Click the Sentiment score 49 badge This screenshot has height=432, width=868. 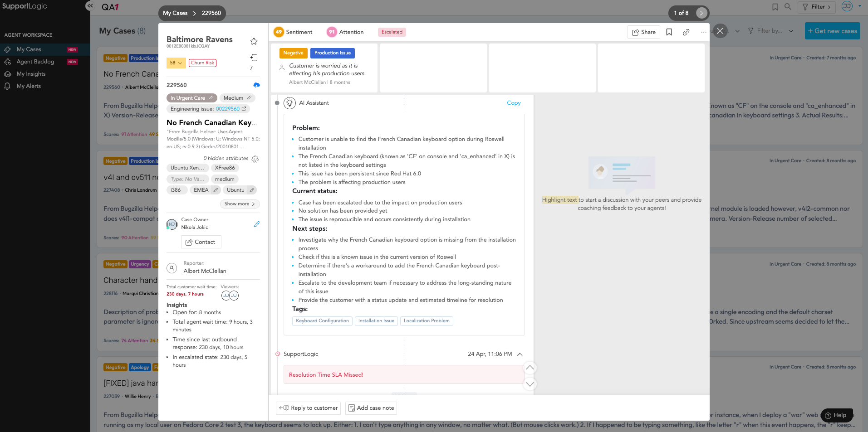pos(279,32)
